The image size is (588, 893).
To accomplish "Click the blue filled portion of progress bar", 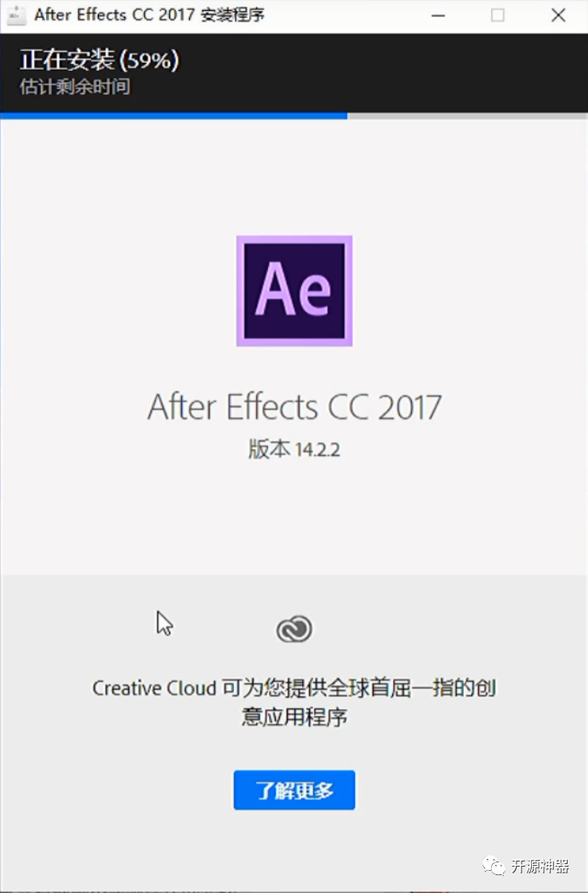I will tap(174, 116).
